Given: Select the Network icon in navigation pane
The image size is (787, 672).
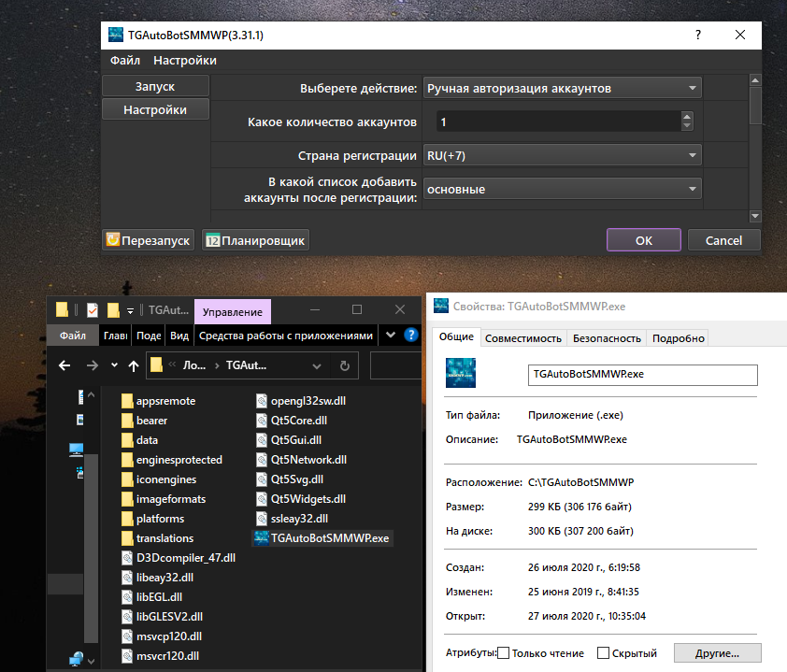Looking at the screenshot, I should click(77, 659).
